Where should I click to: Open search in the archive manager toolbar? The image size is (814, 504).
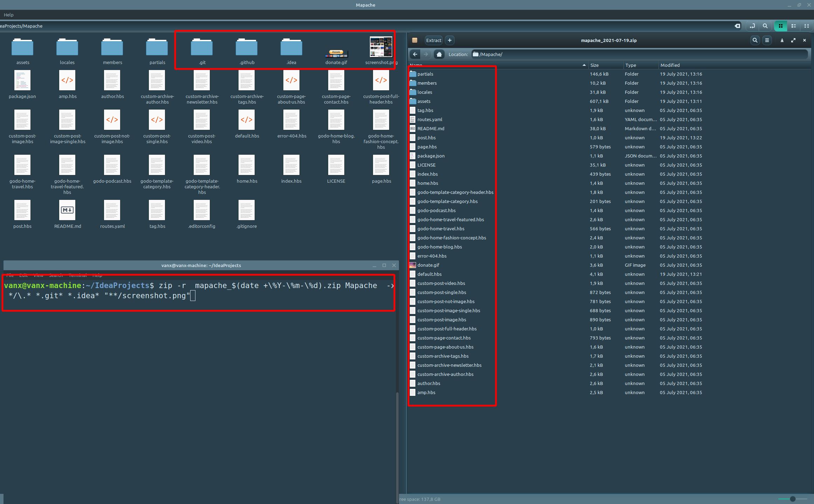pyautogui.click(x=755, y=40)
